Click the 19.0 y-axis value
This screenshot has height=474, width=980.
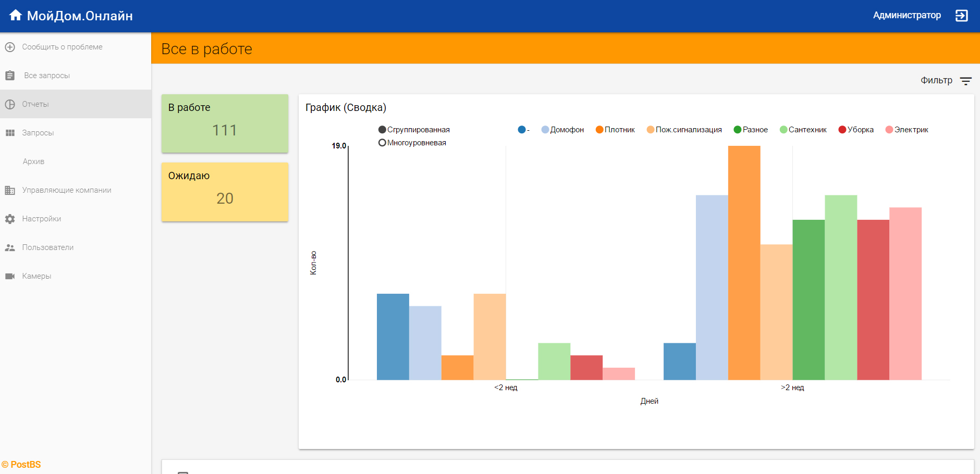pyautogui.click(x=339, y=146)
